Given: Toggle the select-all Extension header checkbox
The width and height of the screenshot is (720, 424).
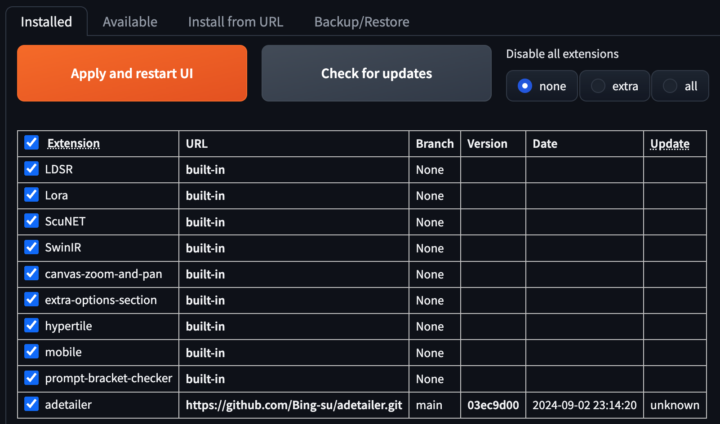Looking at the screenshot, I should pyautogui.click(x=31, y=143).
